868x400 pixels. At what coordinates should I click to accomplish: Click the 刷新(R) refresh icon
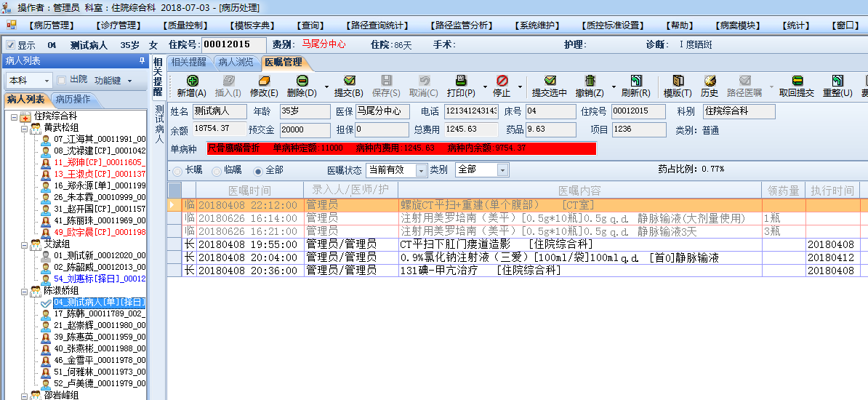pos(635,81)
